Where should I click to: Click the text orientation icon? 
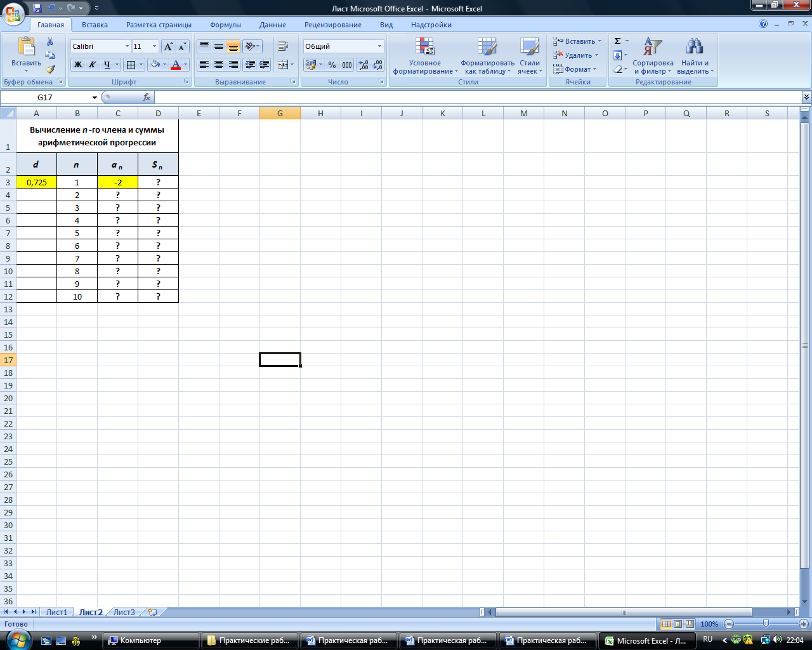coord(252,46)
